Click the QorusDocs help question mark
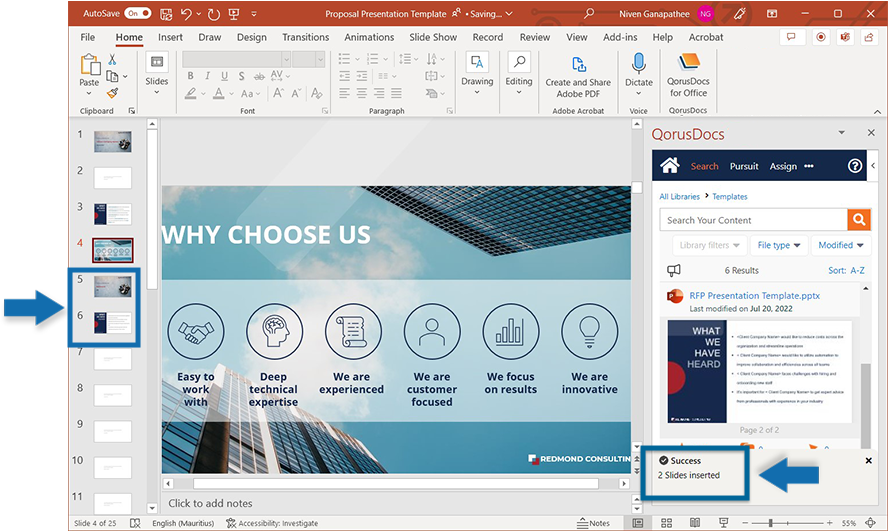 [855, 166]
